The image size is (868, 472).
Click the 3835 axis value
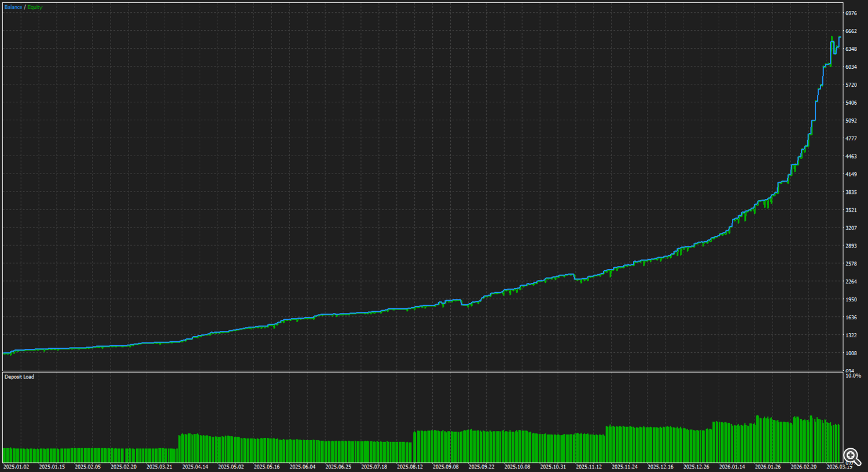click(x=851, y=193)
